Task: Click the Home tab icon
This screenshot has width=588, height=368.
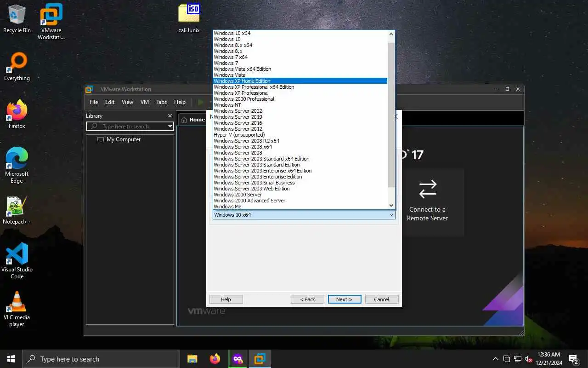Action: [184, 120]
